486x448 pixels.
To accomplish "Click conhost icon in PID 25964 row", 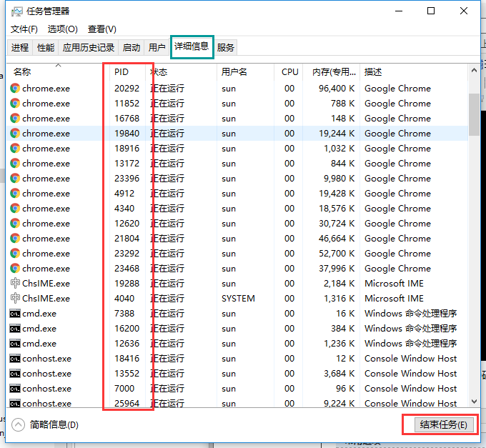I will point(15,404).
